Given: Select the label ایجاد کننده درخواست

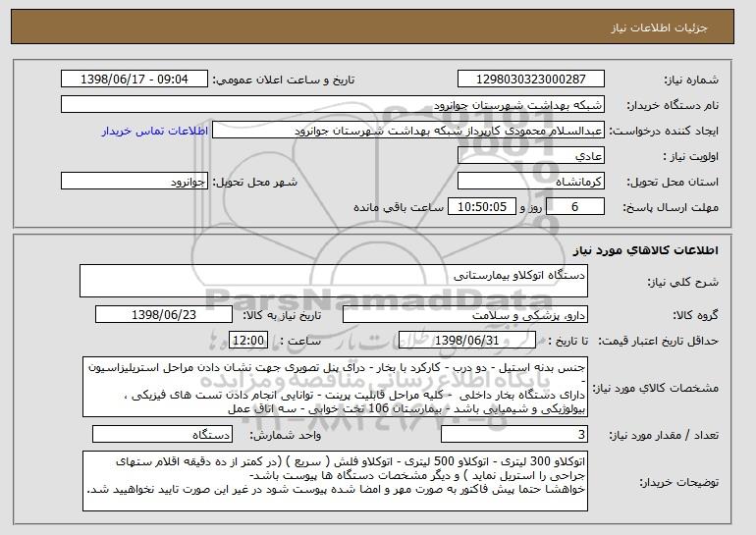Looking at the screenshot, I should [664, 131].
